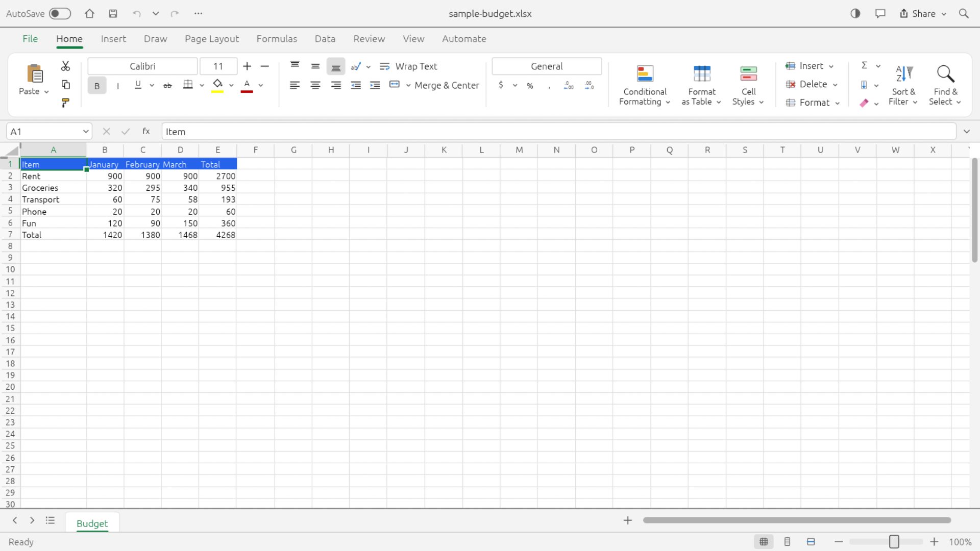Toggle AutoSave switch

pyautogui.click(x=60, y=14)
